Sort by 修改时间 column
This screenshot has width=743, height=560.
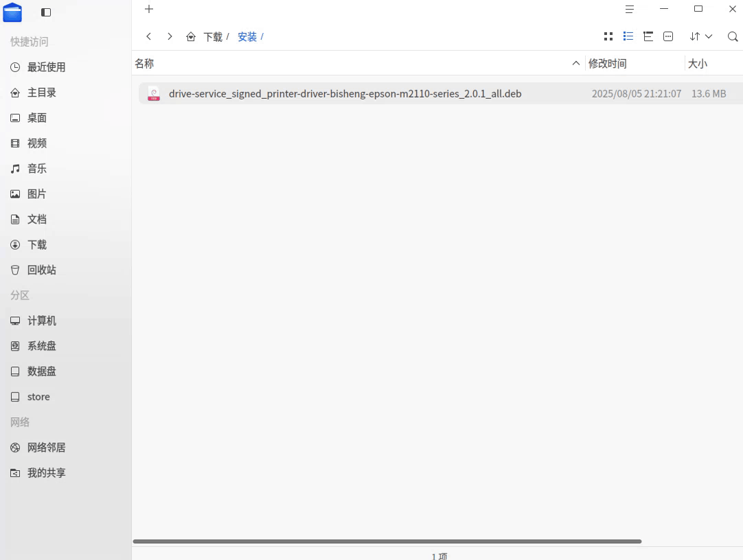coord(608,63)
